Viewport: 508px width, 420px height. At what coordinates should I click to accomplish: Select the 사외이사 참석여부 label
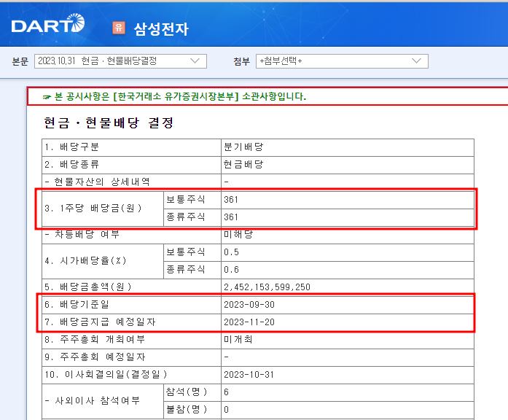coord(93,400)
